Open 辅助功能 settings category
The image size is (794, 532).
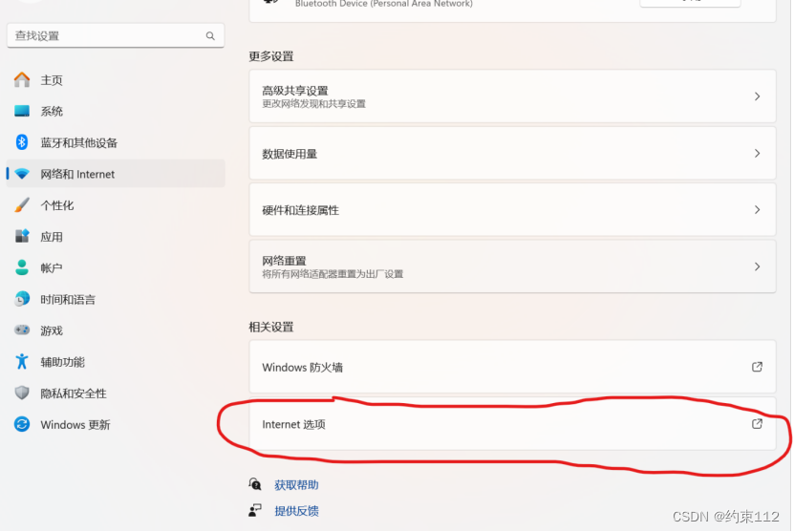(x=116, y=362)
